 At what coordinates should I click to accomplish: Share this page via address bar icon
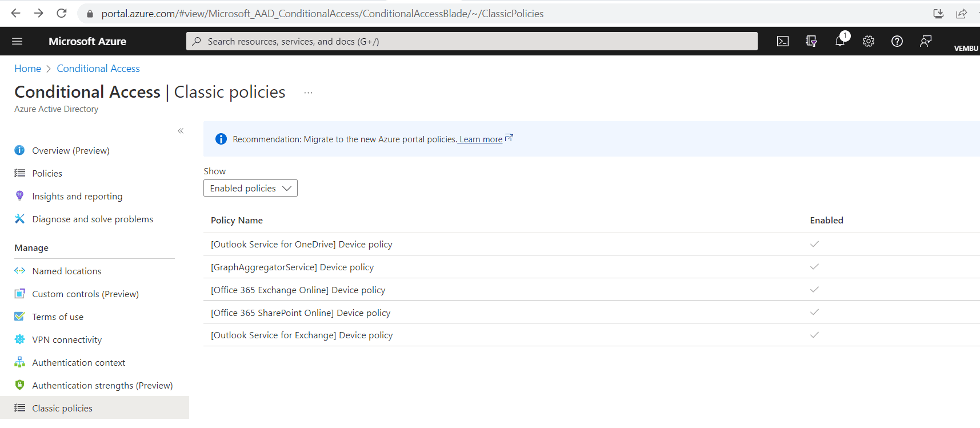[962, 14]
